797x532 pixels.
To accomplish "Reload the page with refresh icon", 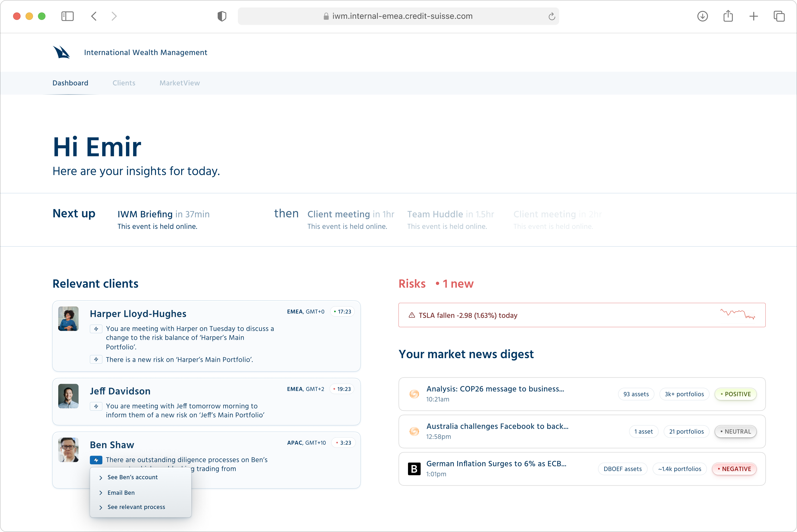I will click(551, 16).
